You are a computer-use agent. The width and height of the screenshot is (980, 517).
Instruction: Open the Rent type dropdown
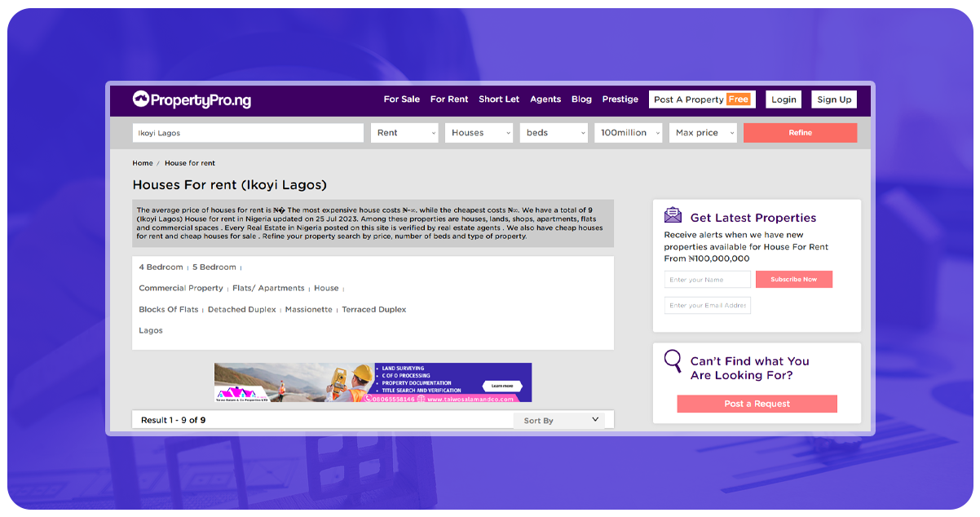(x=404, y=133)
